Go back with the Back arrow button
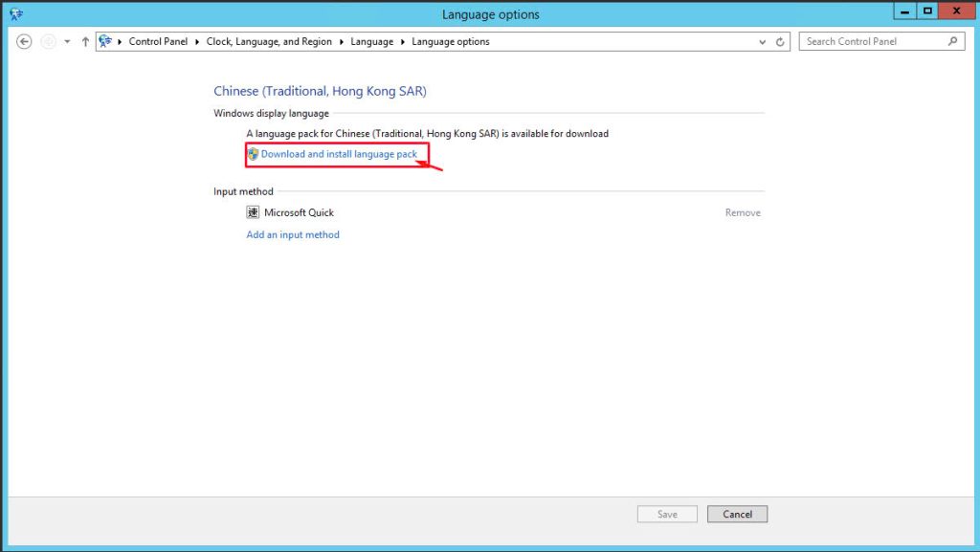Image resolution: width=980 pixels, height=552 pixels. point(24,42)
